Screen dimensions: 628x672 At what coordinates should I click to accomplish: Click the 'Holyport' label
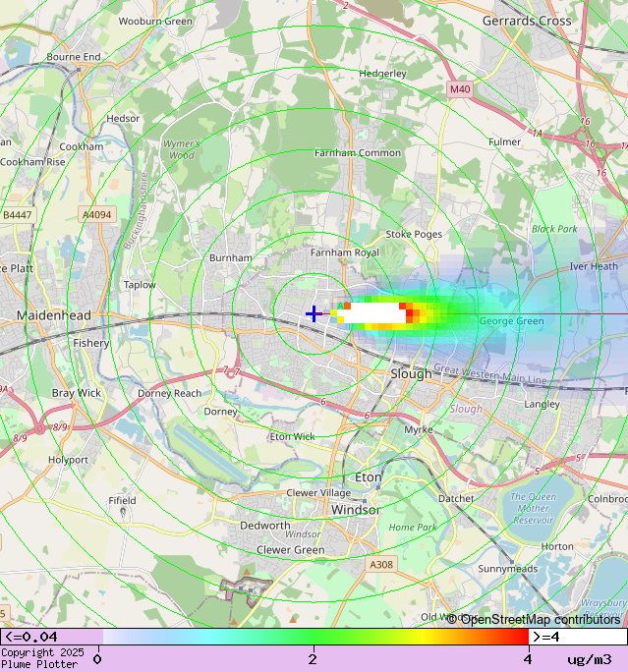(68, 460)
